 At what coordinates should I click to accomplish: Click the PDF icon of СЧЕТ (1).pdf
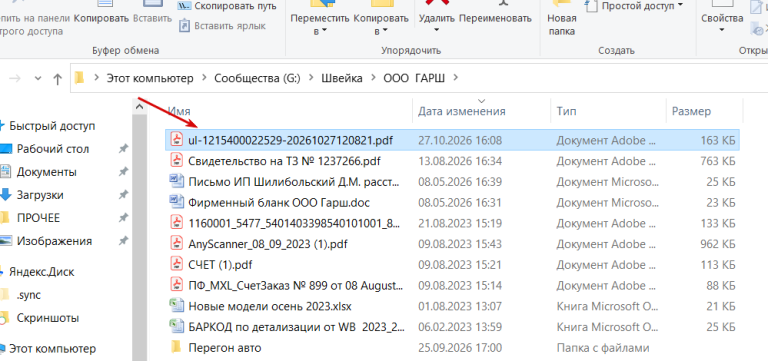(176, 265)
